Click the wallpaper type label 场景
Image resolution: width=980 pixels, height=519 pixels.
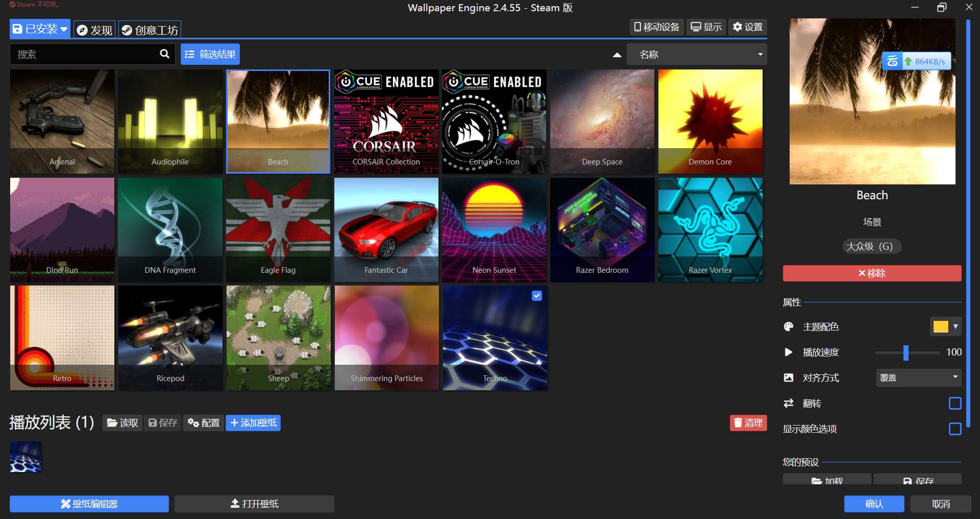[x=872, y=222]
